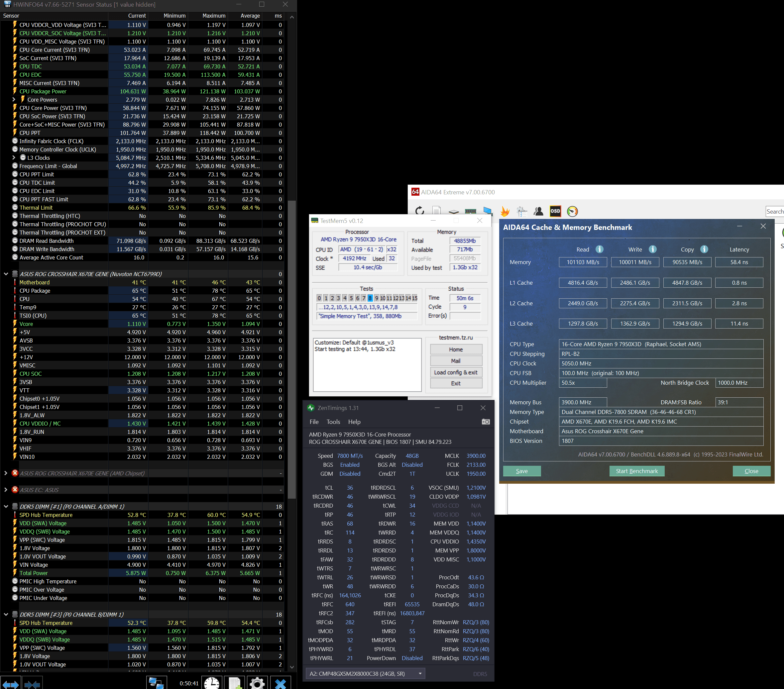Screen dimensions: 784x689
Task: Click Read info icon in AIDA64 benchmark
Action: [x=599, y=249]
